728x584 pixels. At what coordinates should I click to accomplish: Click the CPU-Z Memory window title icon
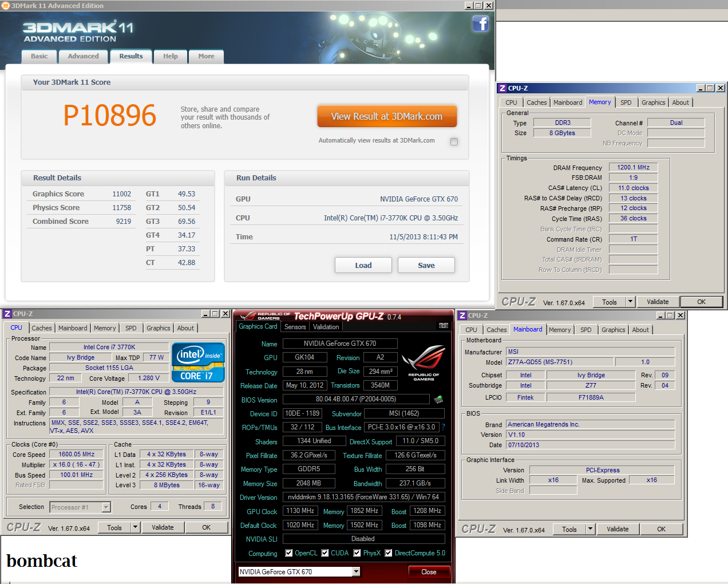coord(503,88)
